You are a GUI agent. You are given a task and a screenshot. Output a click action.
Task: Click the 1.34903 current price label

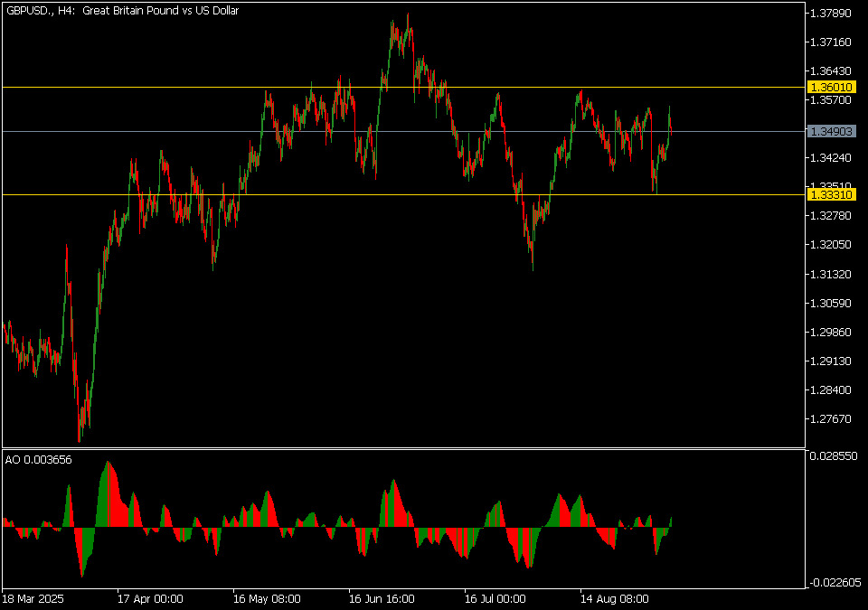click(832, 131)
